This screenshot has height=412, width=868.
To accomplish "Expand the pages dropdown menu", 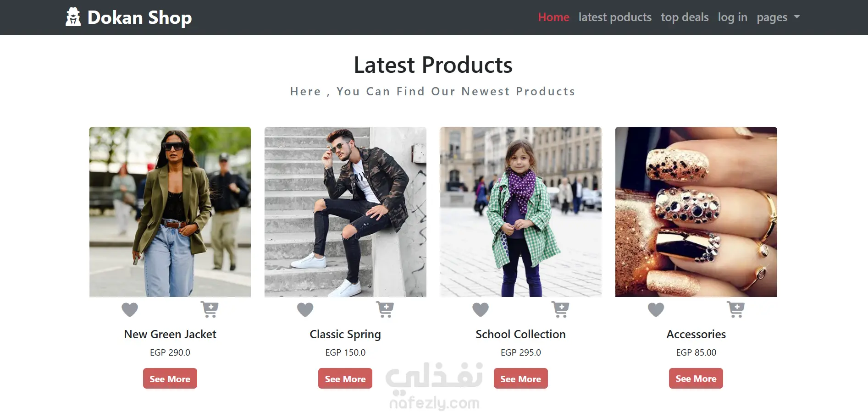I will [x=778, y=17].
